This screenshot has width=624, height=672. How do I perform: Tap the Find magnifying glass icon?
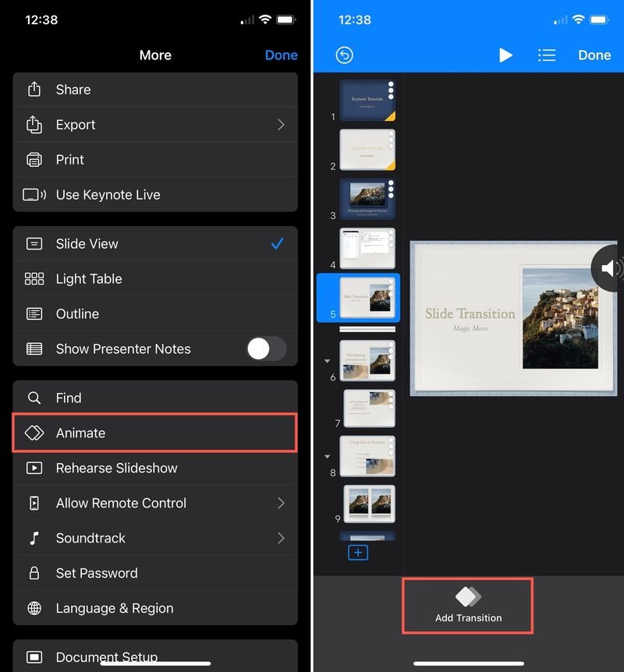[34, 398]
